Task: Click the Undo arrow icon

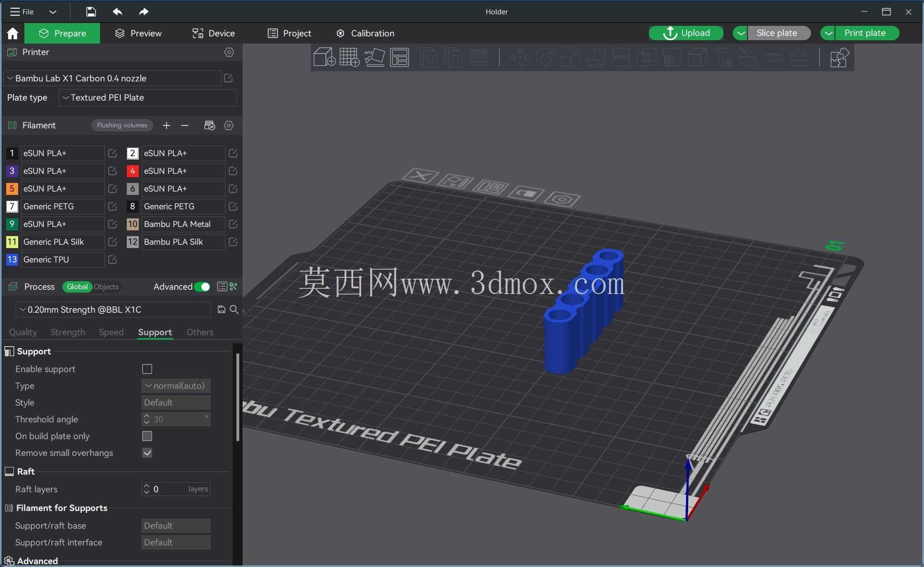Action: click(117, 11)
